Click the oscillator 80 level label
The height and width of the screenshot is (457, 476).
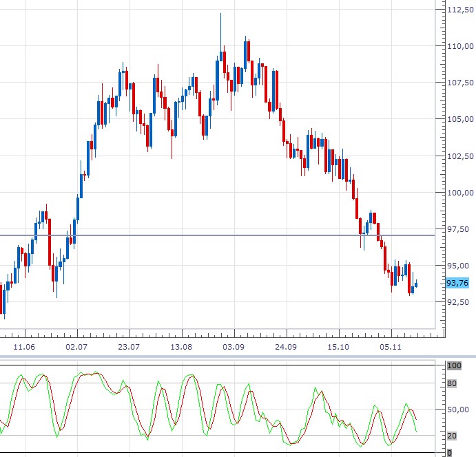click(452, 383)
